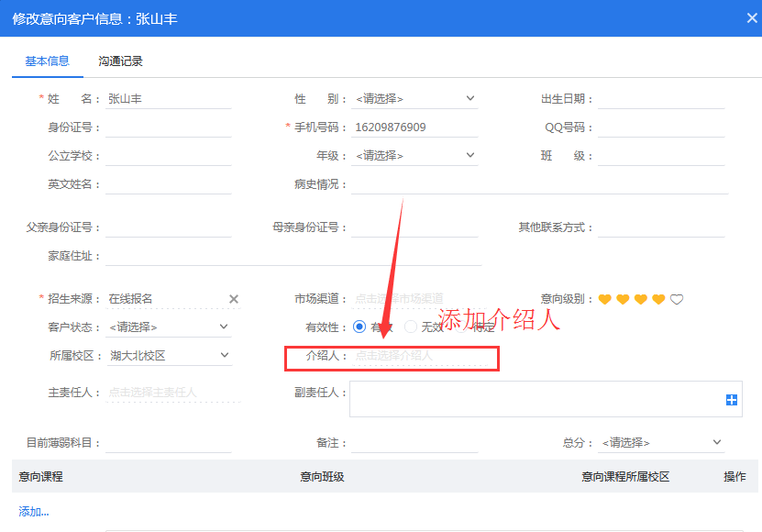This screenshot has width=762, height=532.
Task: Click the 英文姓名 input field
Action: [x=169, y=184]
